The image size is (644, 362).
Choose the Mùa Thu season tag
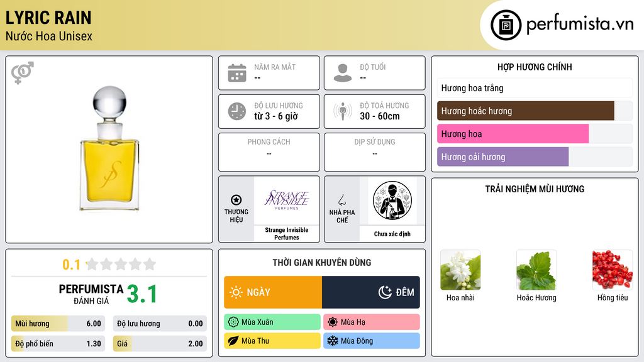point(272,341)
